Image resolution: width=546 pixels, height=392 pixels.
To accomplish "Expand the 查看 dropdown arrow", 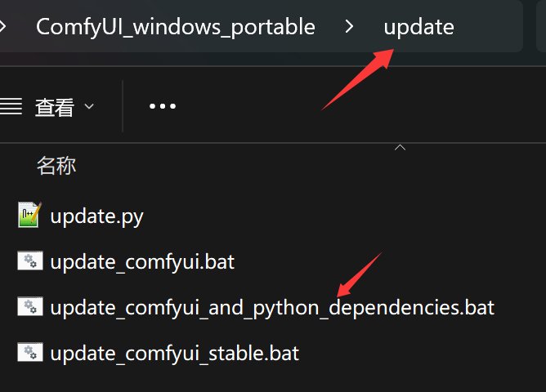I will point(89,107).
